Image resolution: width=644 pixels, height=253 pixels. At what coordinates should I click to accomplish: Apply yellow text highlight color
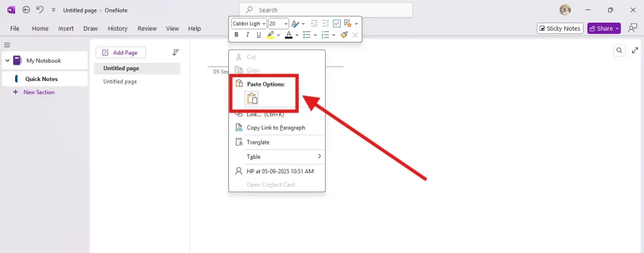[x=270, y=35]
